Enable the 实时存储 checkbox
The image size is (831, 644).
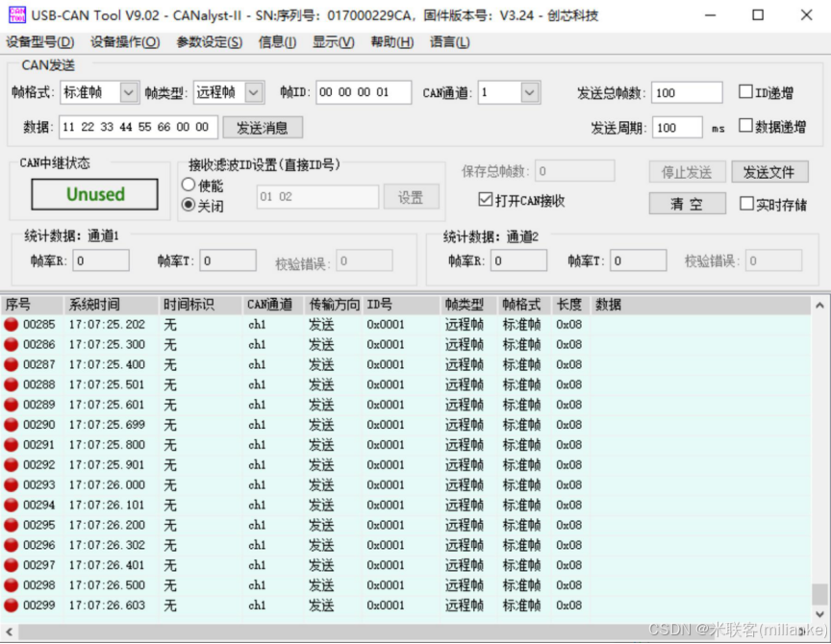click(x=748, y=202)
